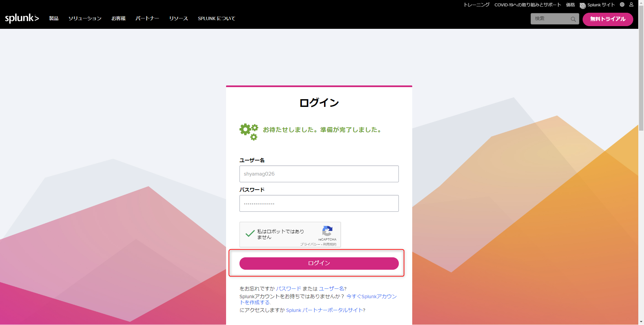
Task: Click the pink ログイン button
Action: (x=319, y=263)
